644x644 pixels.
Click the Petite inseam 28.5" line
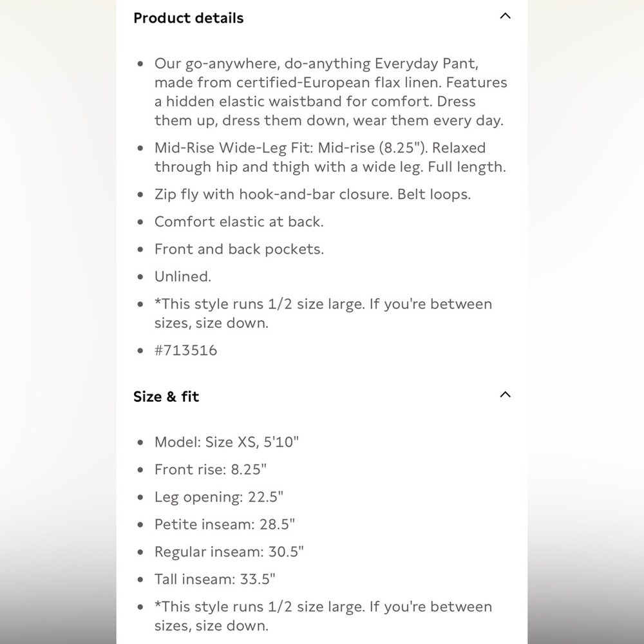click(x=225, y=524)
